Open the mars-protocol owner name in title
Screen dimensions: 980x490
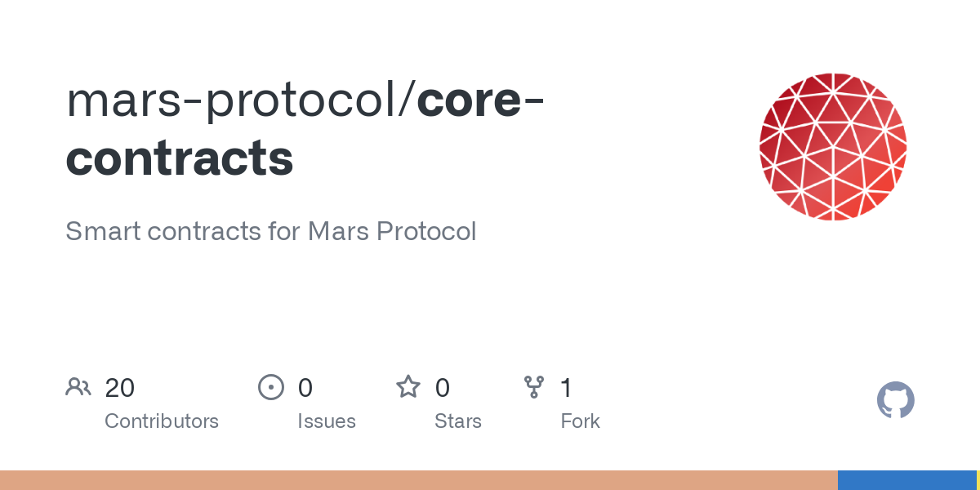[234, 100]
